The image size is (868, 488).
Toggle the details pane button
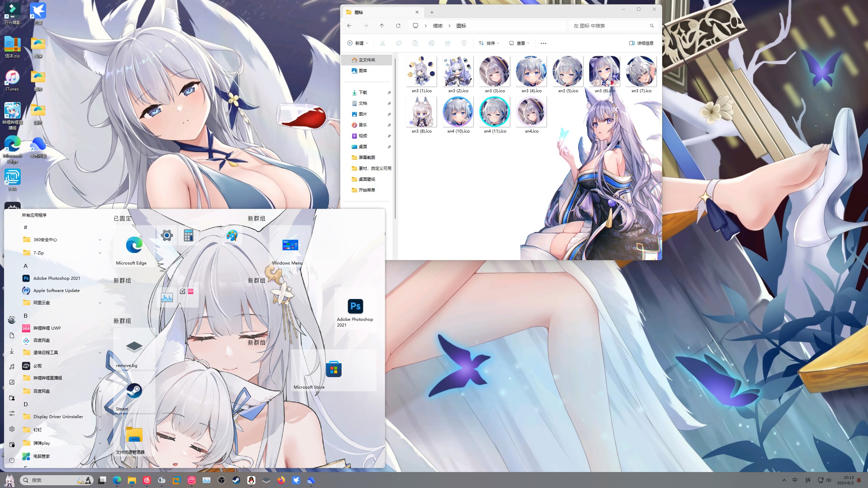(x=641, y=43)
